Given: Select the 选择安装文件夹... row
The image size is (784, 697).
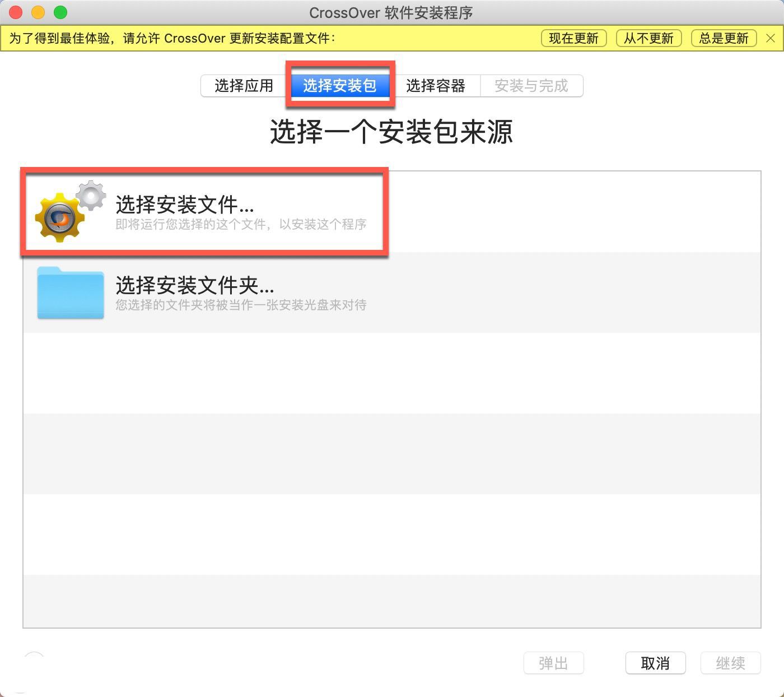Looking at the screenshot, I should click(x=392, y=292).
